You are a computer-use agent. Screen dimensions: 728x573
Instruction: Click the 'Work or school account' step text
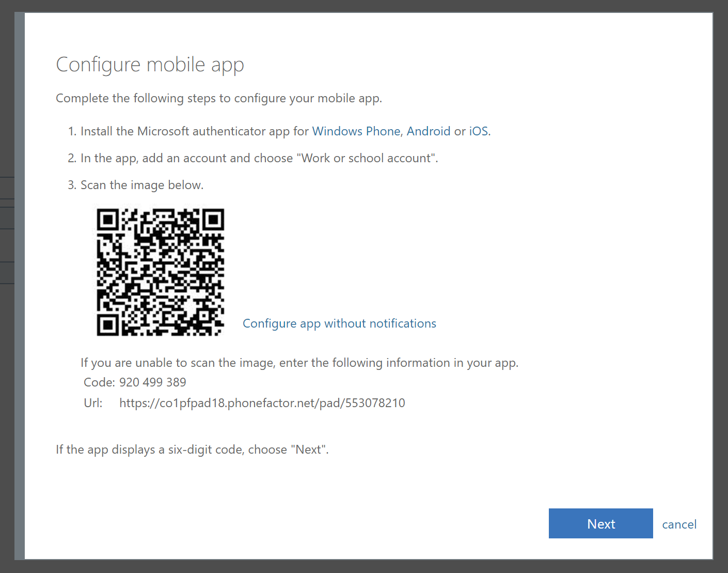pyautogui.click(x=259, y=158)
